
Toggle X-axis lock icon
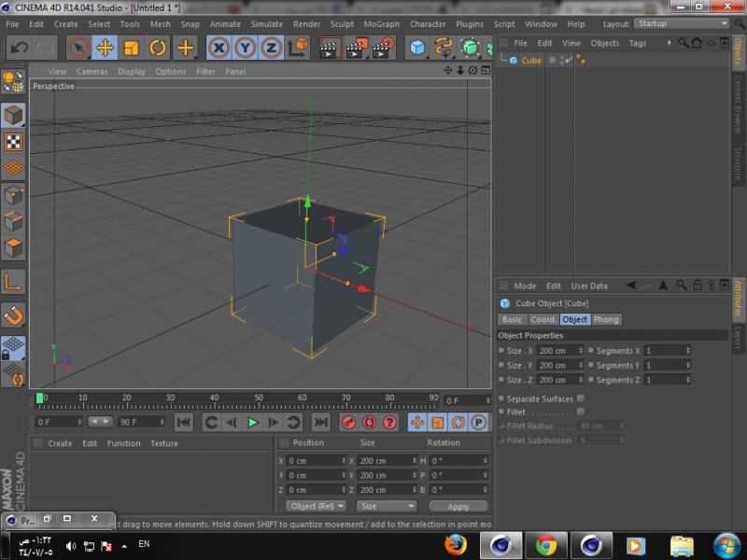(218, 48)
